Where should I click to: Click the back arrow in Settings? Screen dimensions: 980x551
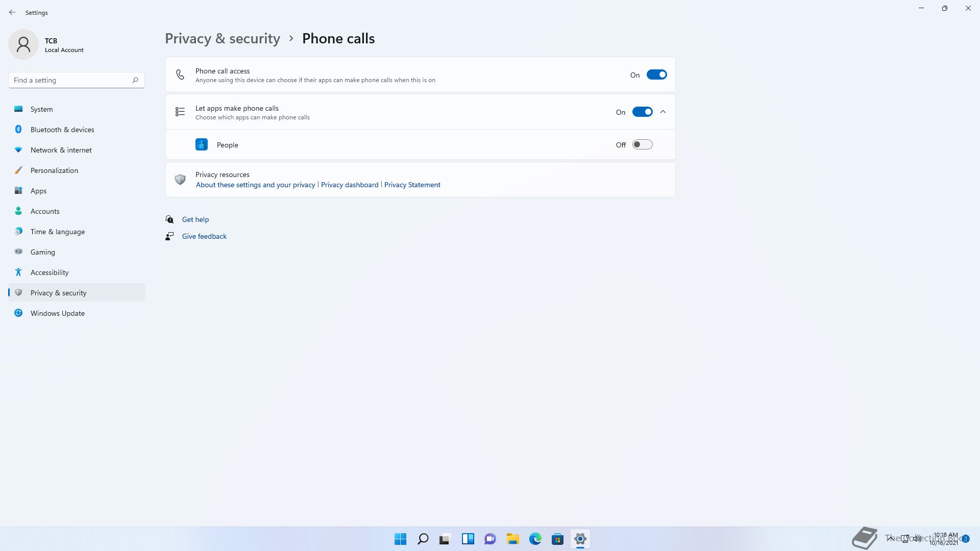pos(12,12)
